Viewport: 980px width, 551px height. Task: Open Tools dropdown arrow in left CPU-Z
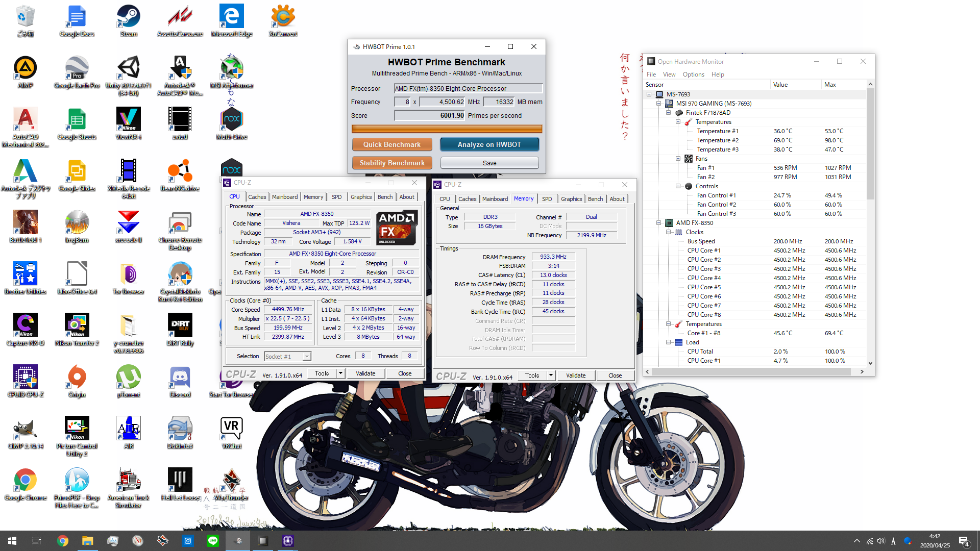340,373
